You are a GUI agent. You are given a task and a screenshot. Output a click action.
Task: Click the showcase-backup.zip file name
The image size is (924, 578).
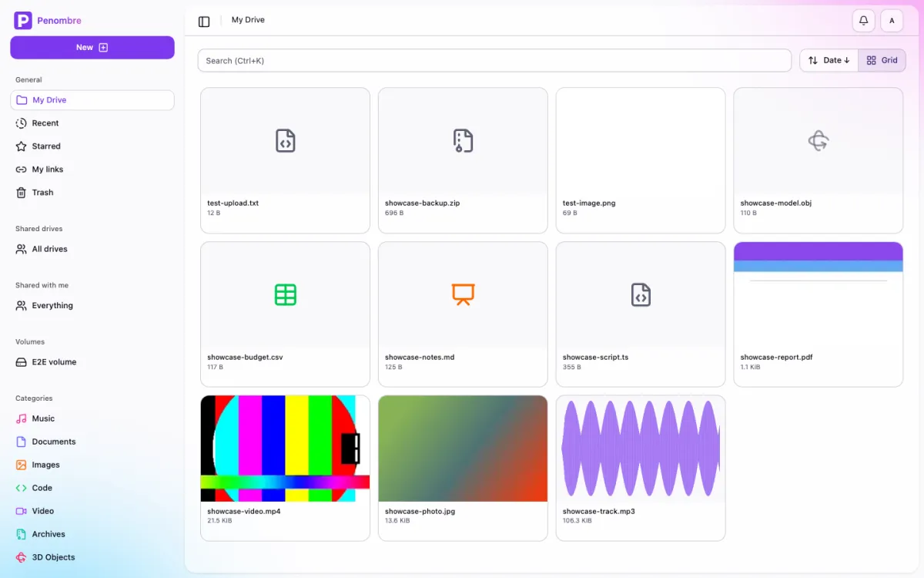pos(422,203)
